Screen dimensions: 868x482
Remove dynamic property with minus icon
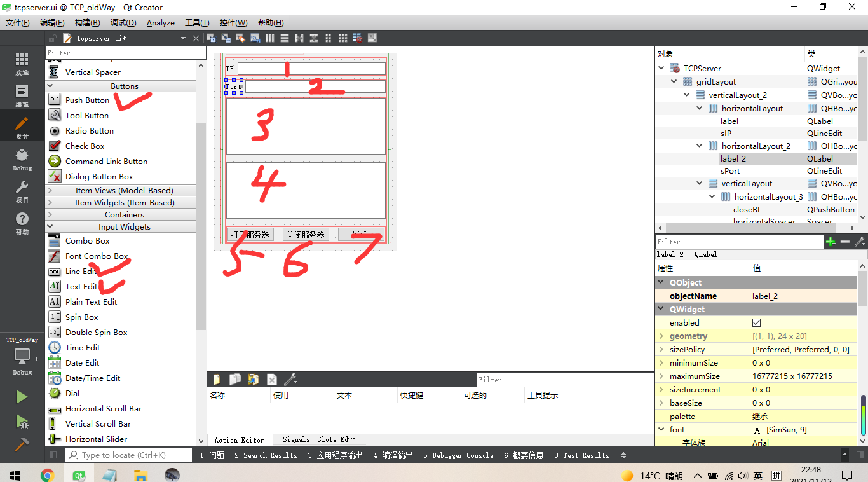(845, 242)
